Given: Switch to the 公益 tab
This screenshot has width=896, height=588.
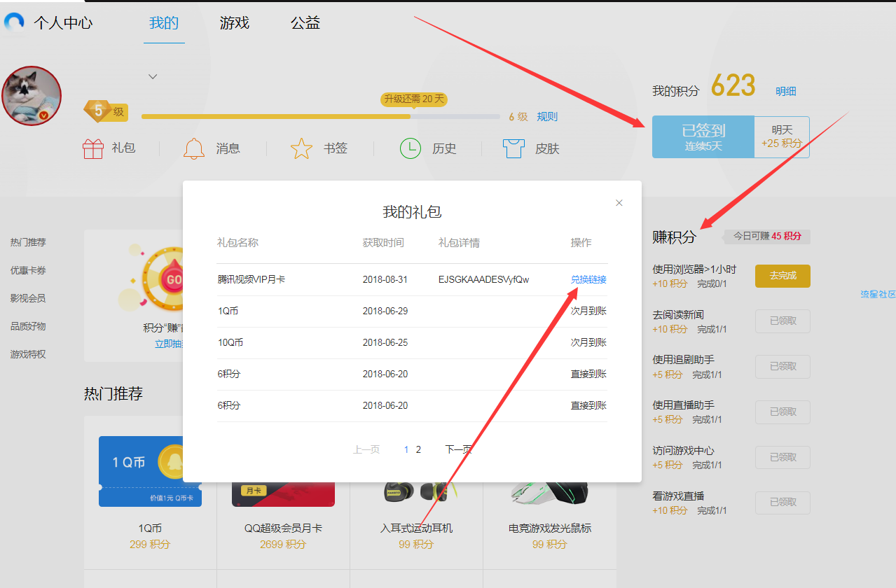Looking at the screenshot, I should [305, 23].
